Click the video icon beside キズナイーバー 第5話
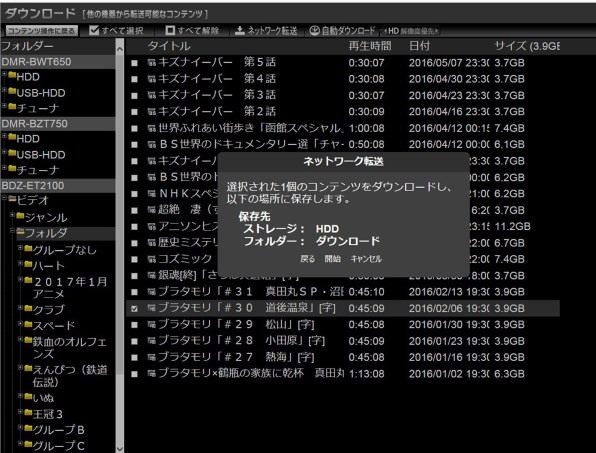 [152, 63]
